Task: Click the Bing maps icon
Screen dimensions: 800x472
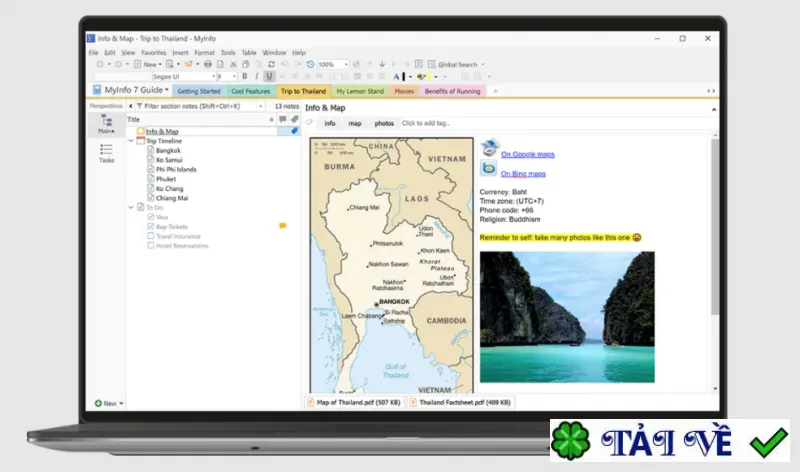Action: [x=488, y=168]
